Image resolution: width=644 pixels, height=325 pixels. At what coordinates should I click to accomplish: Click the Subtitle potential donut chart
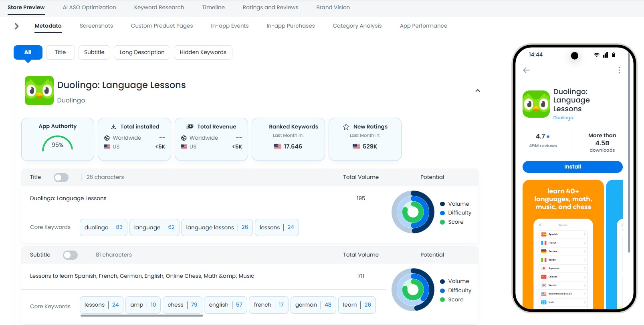(x=413, y=290)
